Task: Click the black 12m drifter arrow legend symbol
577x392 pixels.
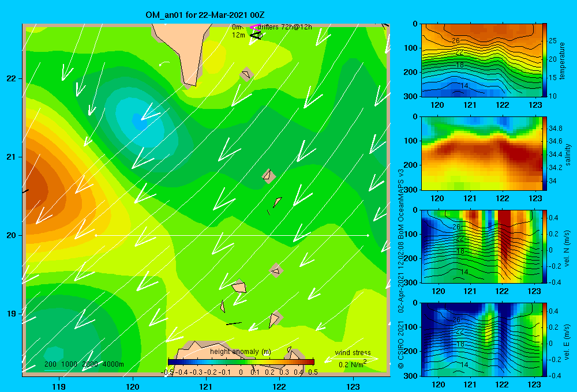Action: pyautogui.click(x=256, y=35)
